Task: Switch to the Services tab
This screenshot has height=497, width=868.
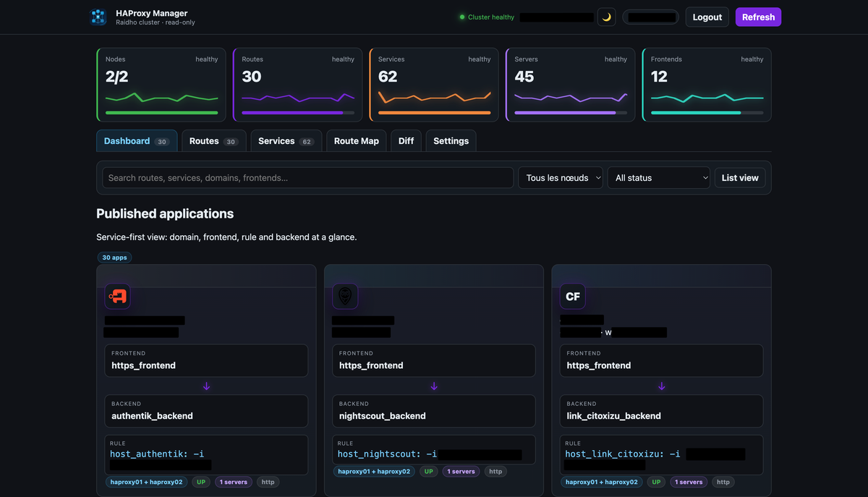Action: click(286, 141)
